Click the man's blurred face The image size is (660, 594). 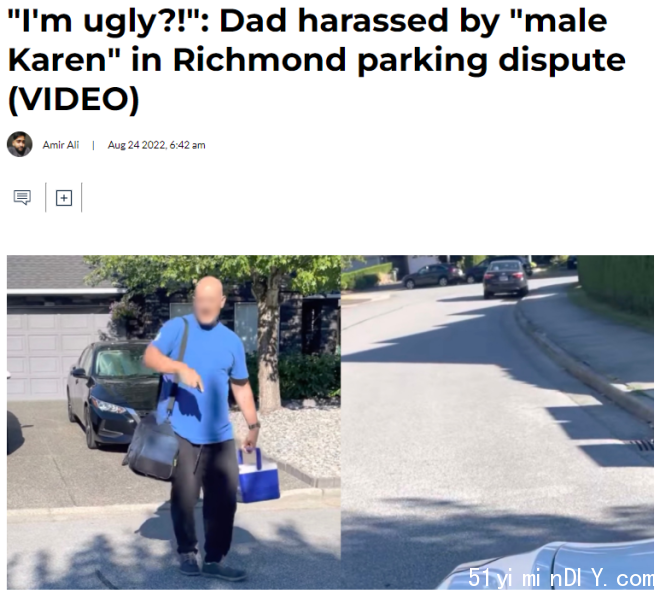(210, 302)
